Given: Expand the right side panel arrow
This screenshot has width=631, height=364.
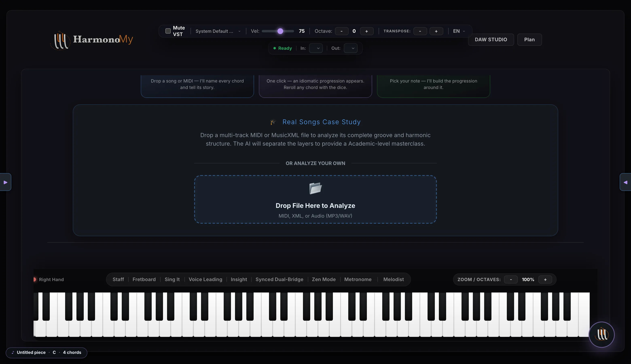Looking at the screenshot, I should [x=626, y=182].
